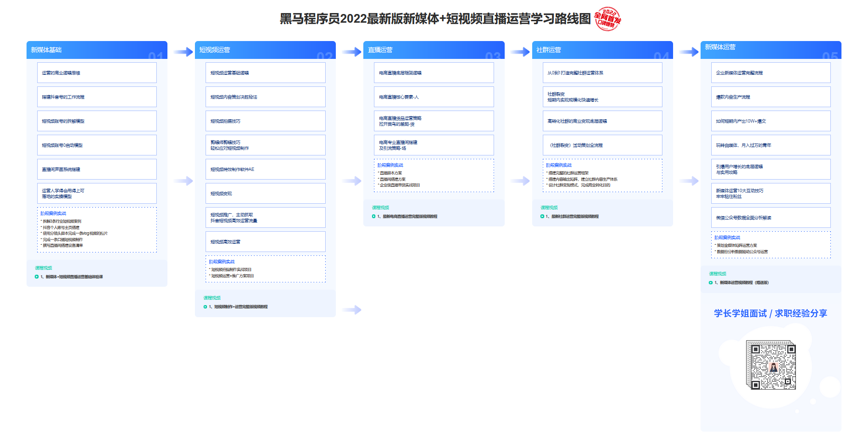Click the 短视频账号0启动模型 topic box
The image size is (868, 434).
pos(97,145)
